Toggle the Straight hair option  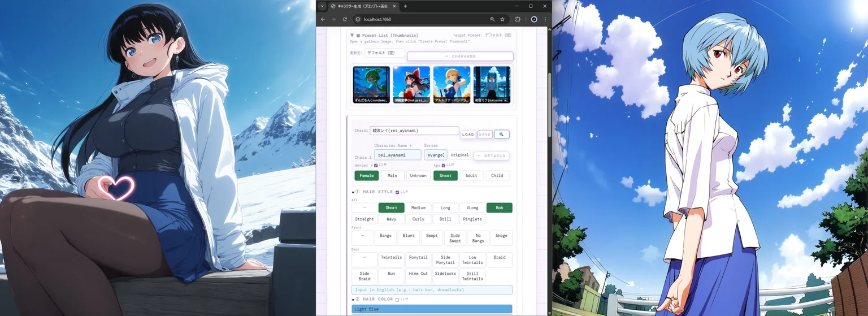point(364,219)
